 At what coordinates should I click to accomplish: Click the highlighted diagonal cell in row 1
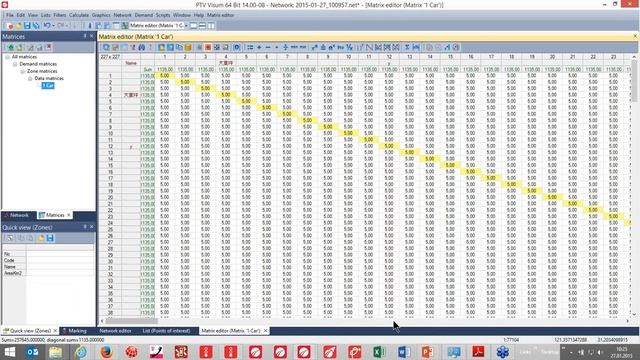164,76
